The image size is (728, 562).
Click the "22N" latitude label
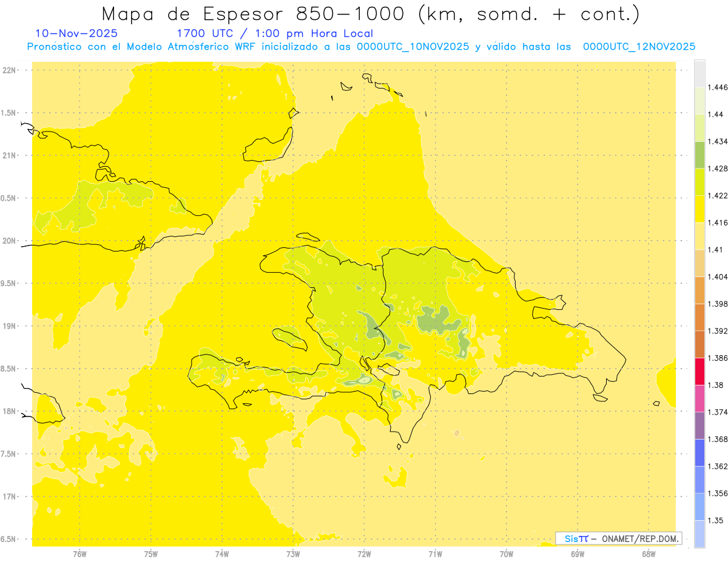(x=9, y=70)
